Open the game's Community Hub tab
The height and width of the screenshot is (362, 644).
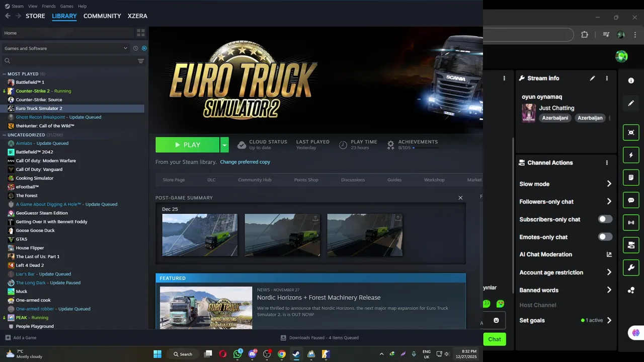(255, 180)
